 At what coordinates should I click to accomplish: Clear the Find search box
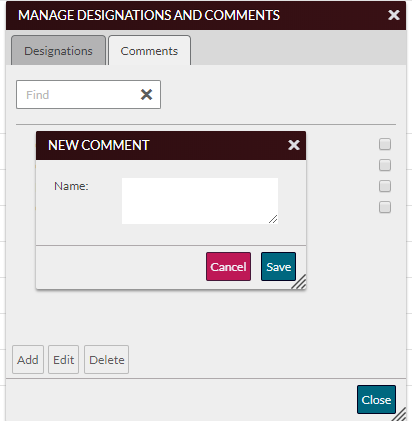coord(146,95)
